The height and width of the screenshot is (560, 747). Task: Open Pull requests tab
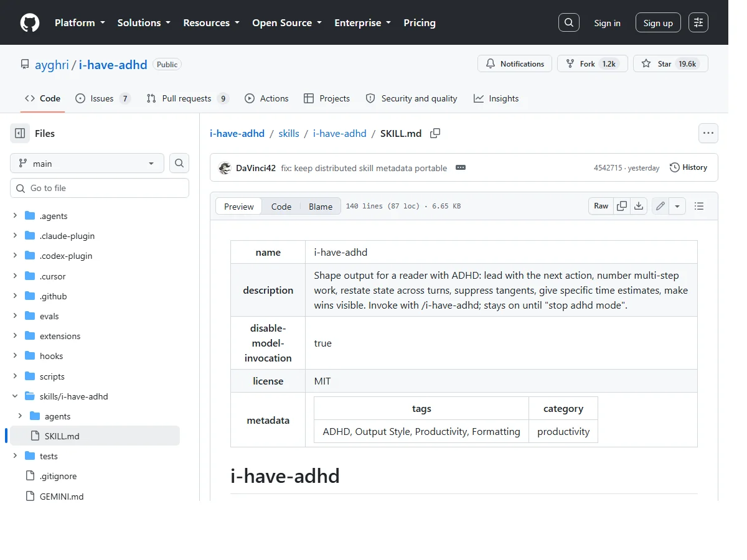click(187, 98)
